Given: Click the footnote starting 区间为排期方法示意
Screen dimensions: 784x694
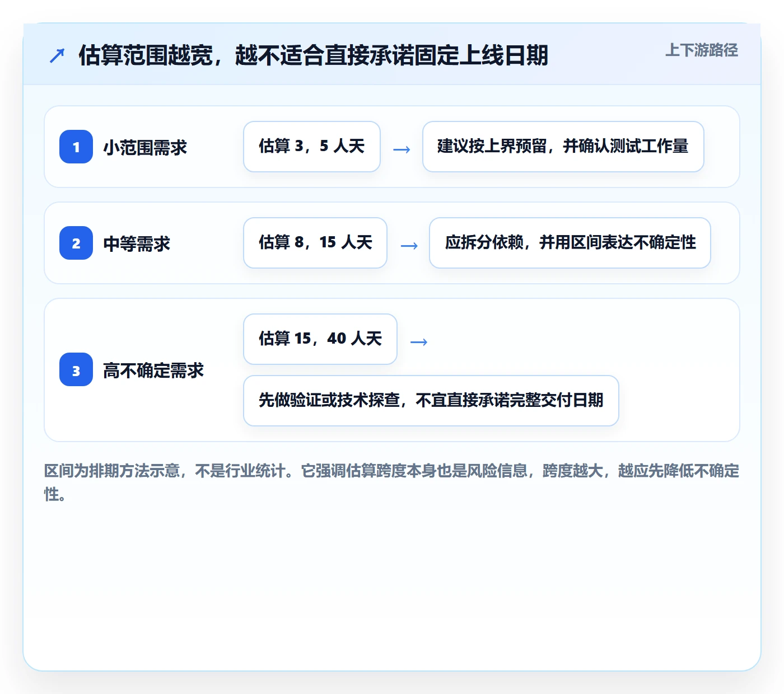Looking at the screenshot, I should pos(392,482).
